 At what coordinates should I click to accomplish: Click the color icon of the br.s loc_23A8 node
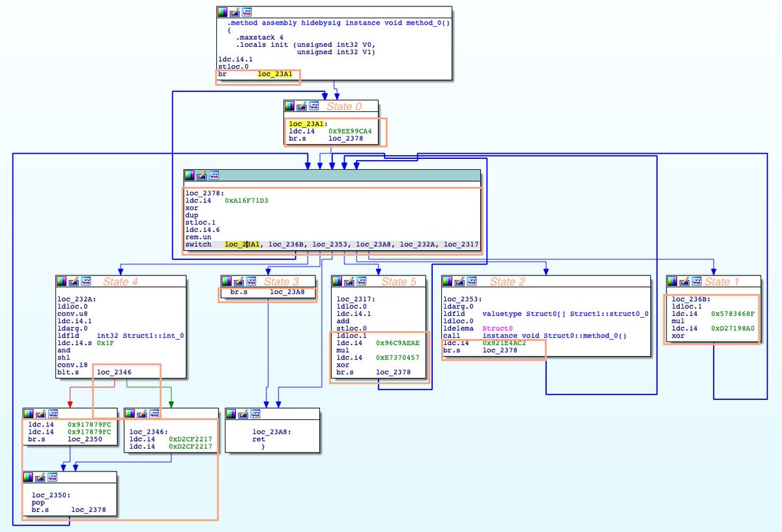[x=227, y=281]
